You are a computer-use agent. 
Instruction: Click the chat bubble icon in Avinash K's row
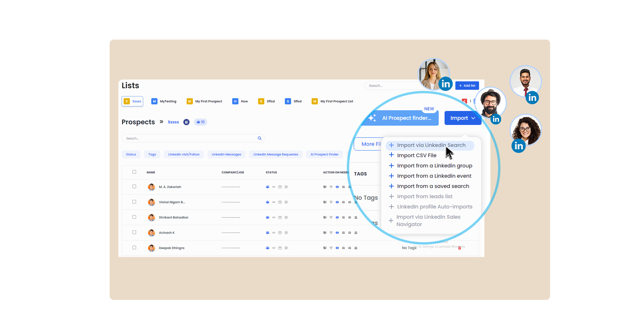(325, 233)
